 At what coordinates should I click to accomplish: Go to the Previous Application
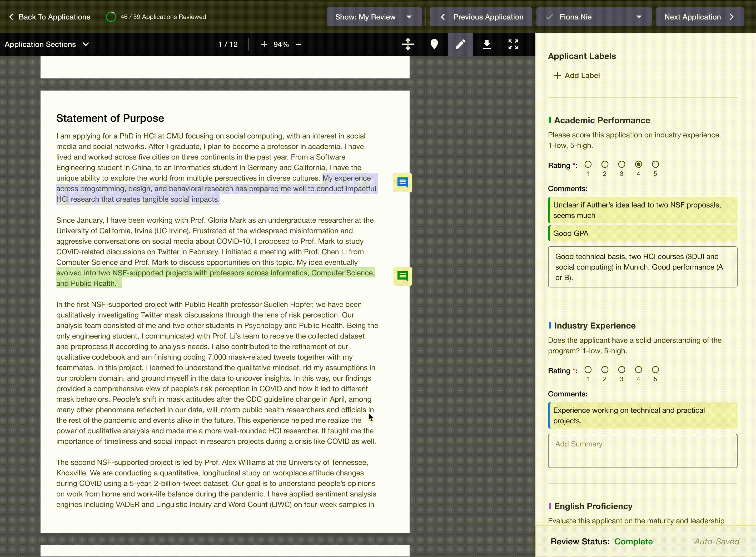click(x=481, y=17)
